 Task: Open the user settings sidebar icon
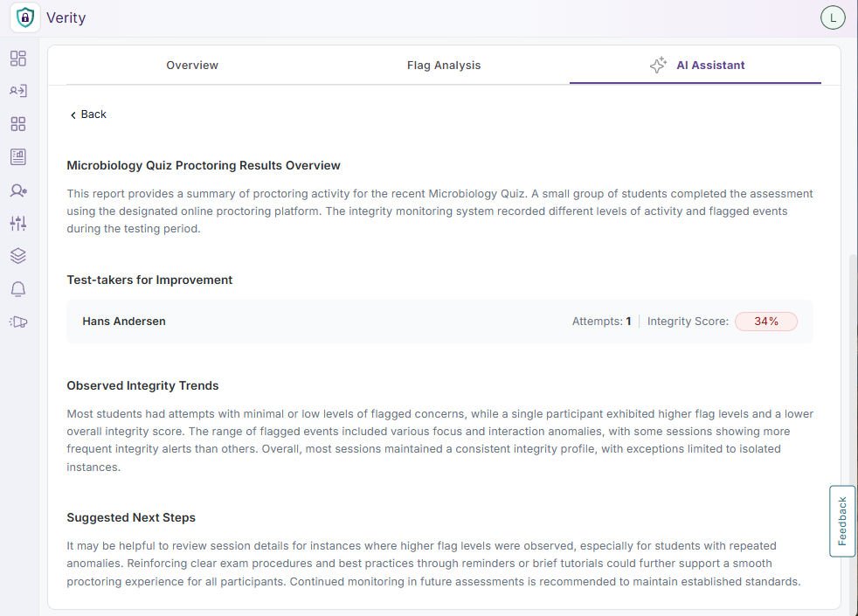click(x=18, y=190)
